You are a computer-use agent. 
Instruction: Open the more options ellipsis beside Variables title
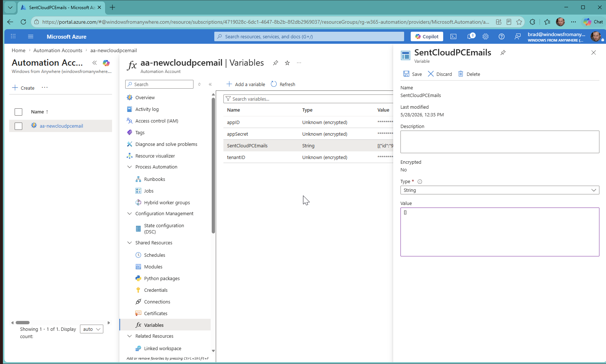click(x=299, y=63)
